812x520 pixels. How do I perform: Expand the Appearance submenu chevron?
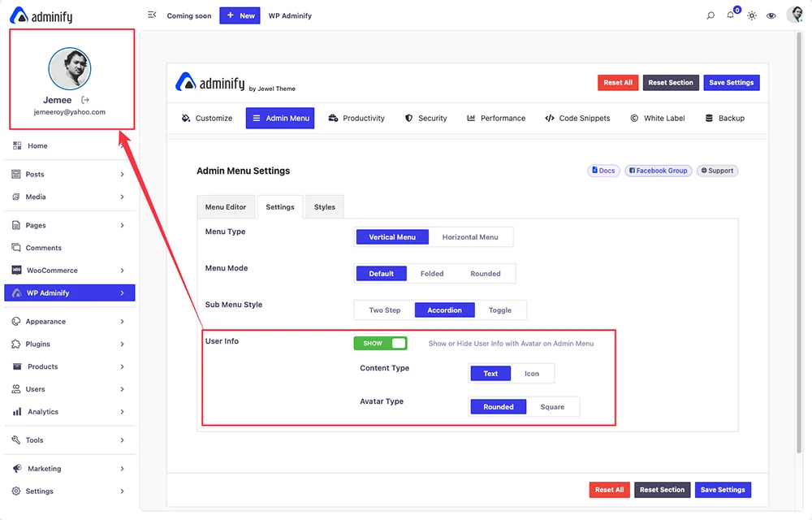pos(123,322)
